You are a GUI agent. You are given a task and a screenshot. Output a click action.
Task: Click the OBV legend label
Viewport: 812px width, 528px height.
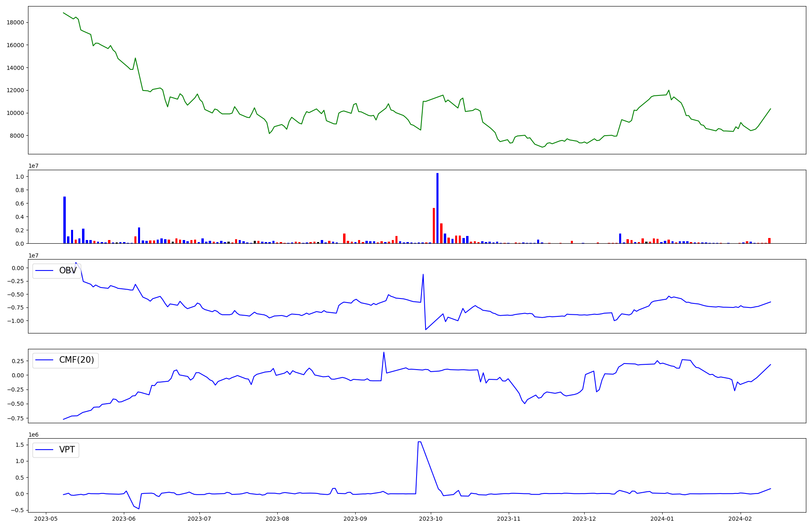[68, 270]
